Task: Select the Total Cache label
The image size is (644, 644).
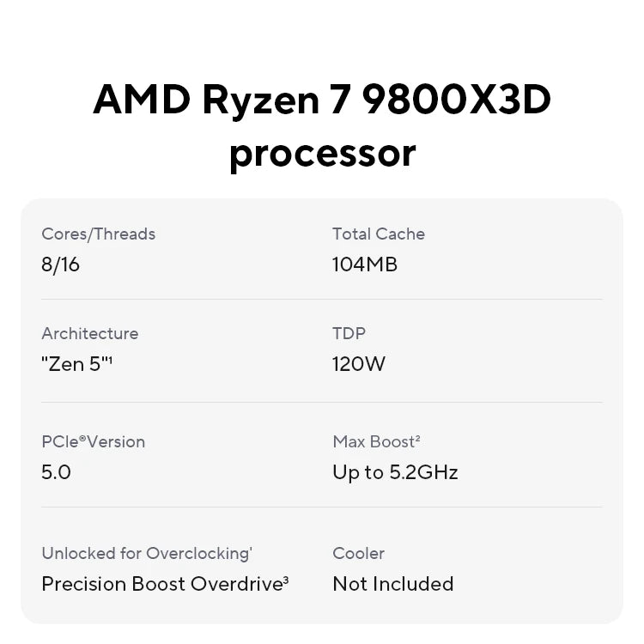Action: pos(378,234)
